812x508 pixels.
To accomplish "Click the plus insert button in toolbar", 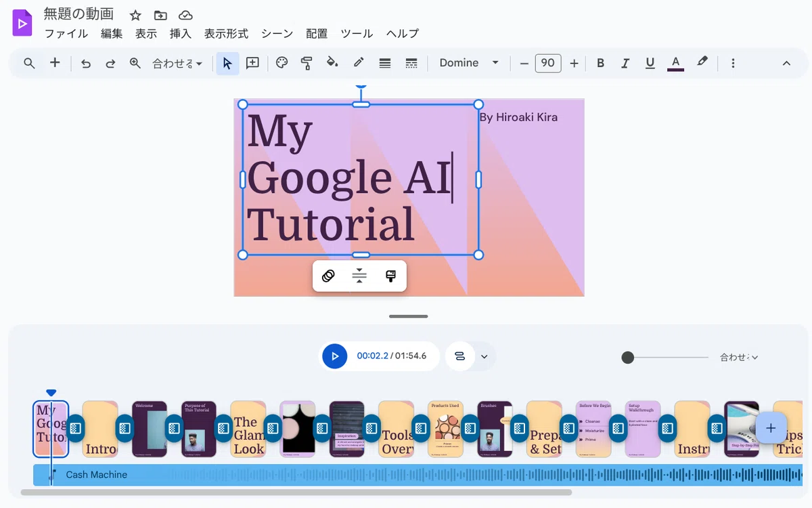I will 55,63.
